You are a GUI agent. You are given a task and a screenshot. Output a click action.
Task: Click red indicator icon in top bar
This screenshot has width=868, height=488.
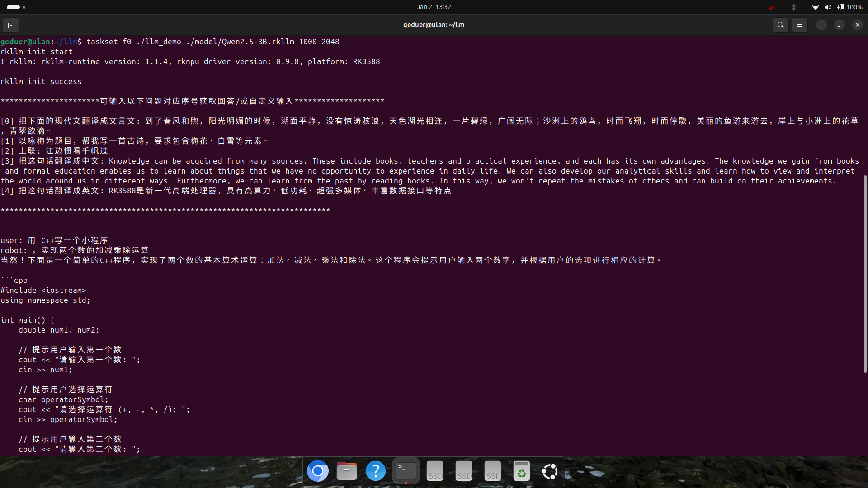pyautogui.click(x=772, y=7)
